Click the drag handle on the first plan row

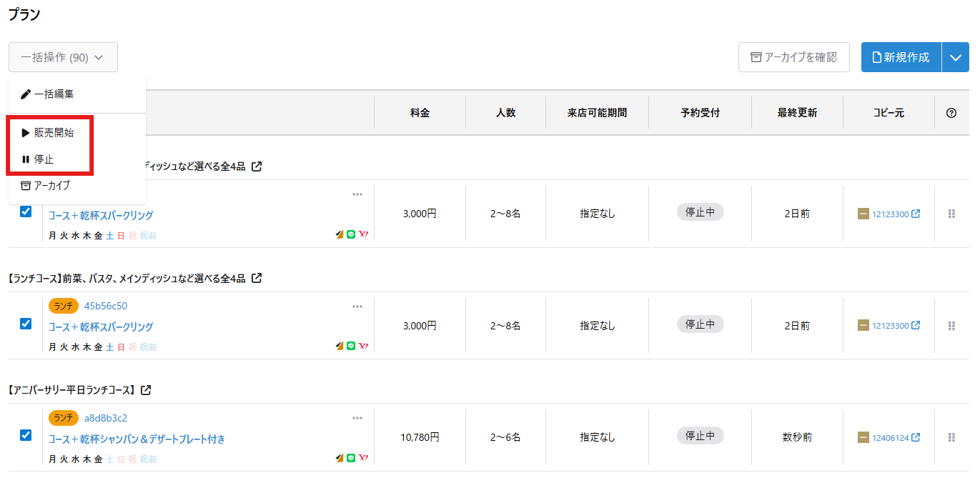[x=951, y=214]
